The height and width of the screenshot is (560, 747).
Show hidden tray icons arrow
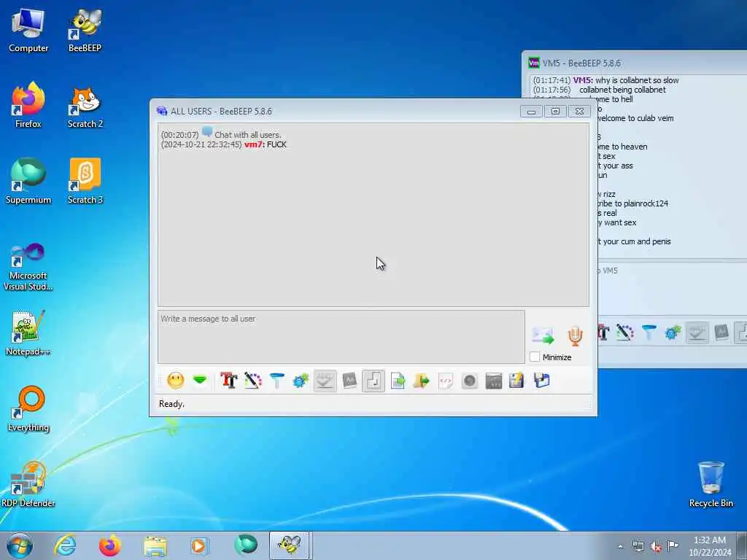tap(620, 546)
